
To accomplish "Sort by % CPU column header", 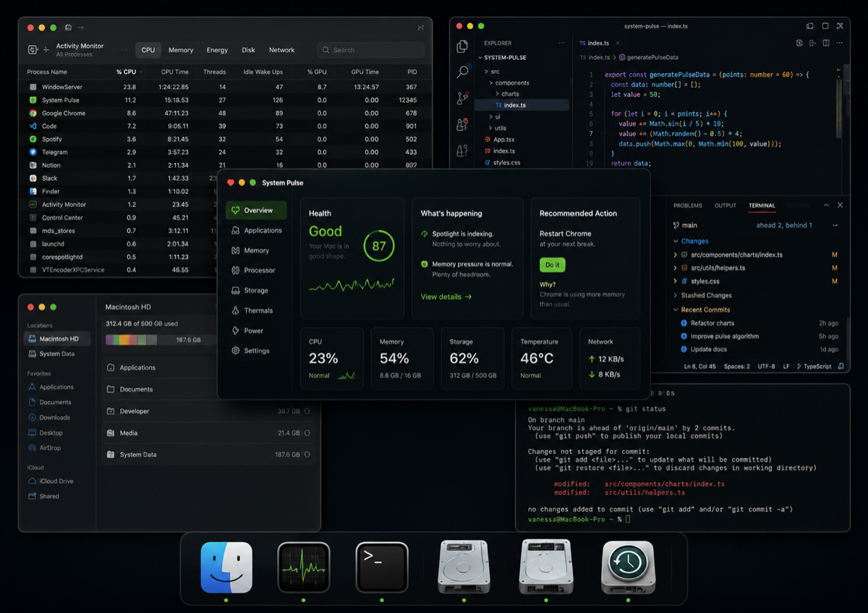I will coord(126,72).
